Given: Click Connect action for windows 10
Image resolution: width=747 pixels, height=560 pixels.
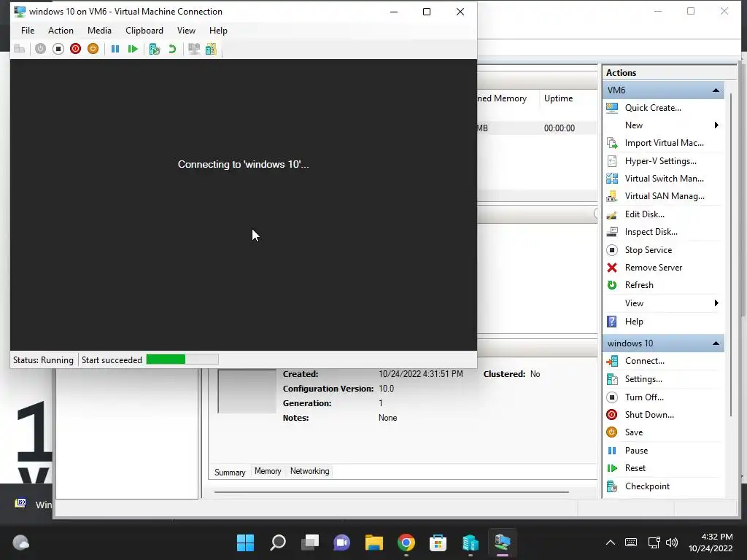Looking at the screenshot, I should click(645, 361).
